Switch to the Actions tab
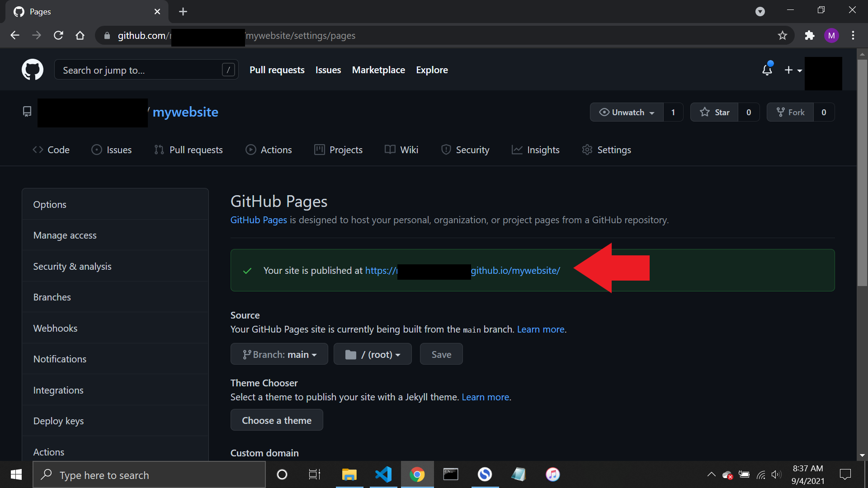This screenshot has width=868, height=488. point(269,150)
